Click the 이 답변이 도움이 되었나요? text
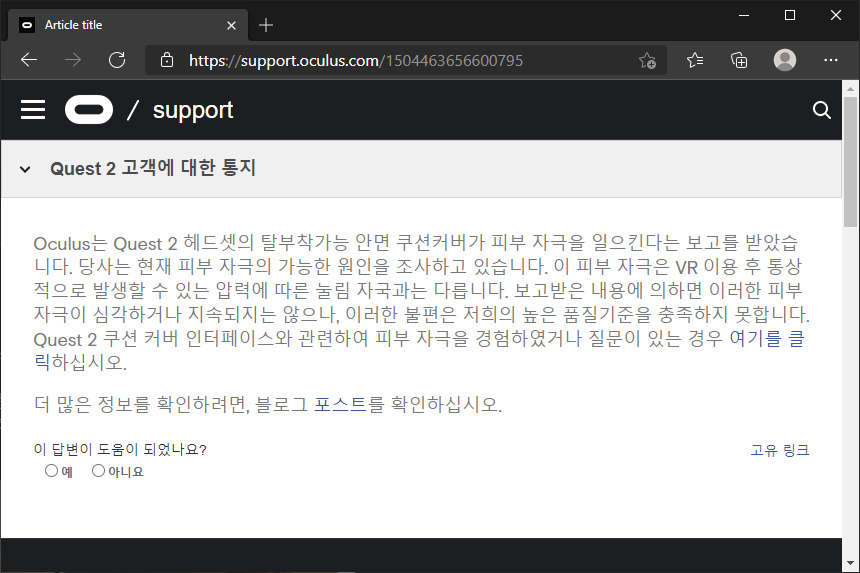860x573 pixels. (x=120, y=450)
